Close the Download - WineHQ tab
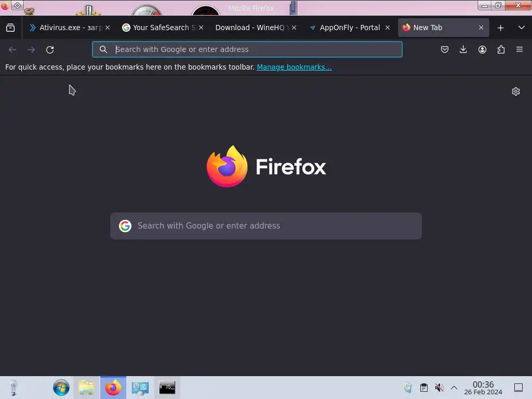Viewport: 532px width, 399px height. pos(294,28)
